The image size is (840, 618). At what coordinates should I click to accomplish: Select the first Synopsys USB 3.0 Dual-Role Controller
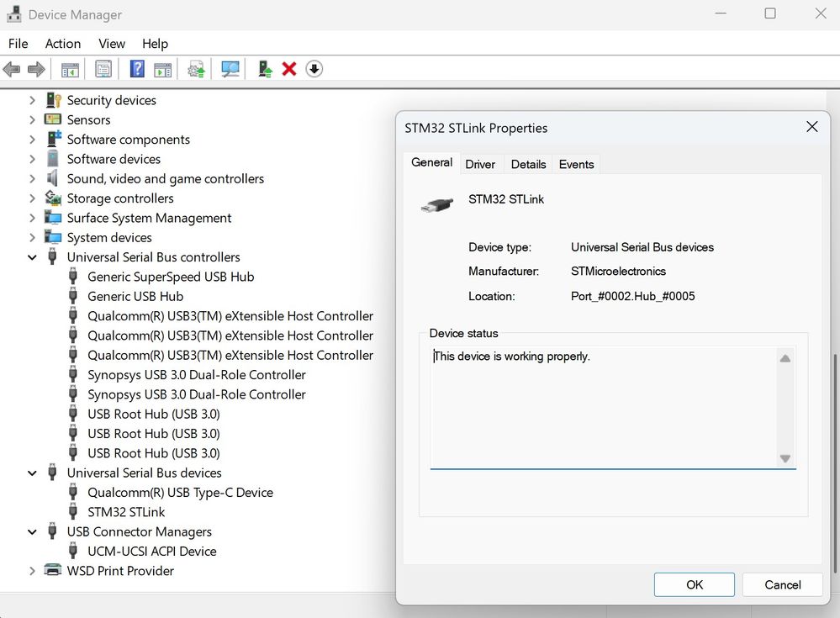196,374
